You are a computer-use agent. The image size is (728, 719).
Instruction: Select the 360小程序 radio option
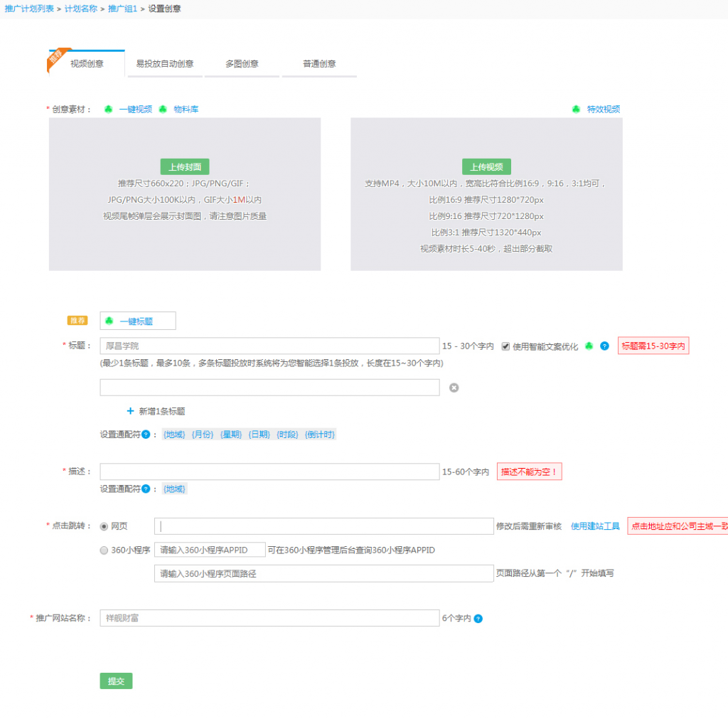[x=104, y=550]
